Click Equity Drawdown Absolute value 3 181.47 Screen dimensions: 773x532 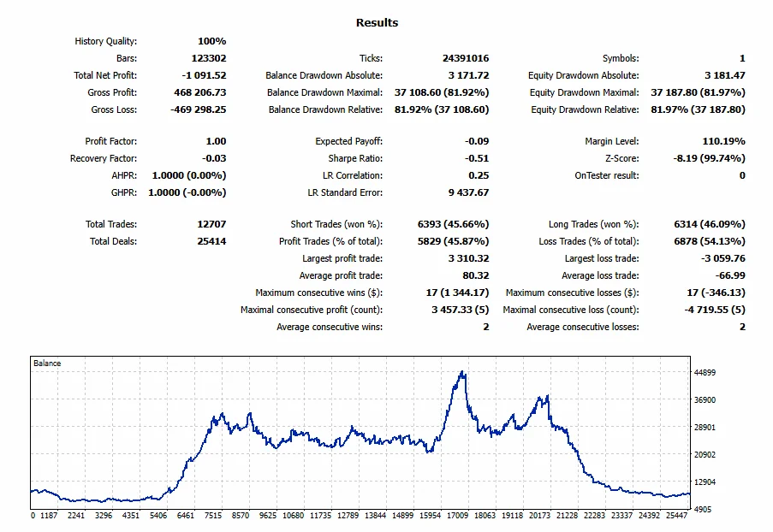coord(725,75)
